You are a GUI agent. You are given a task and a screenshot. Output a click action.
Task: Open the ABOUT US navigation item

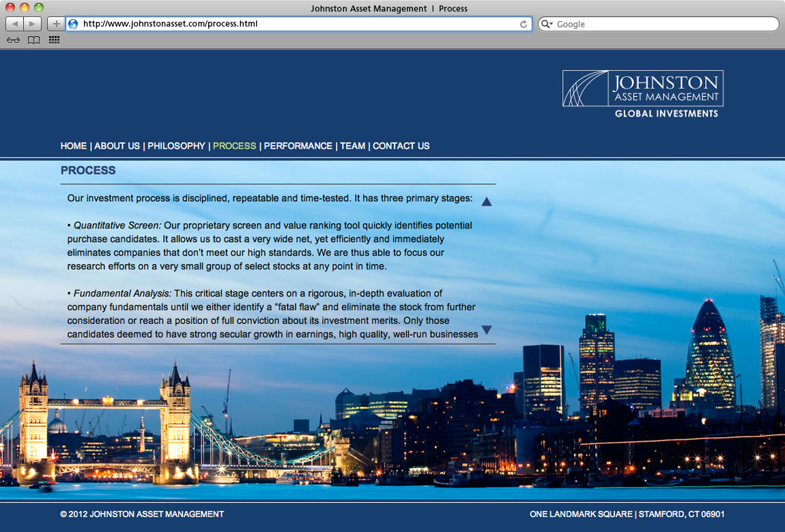[117, 146]
